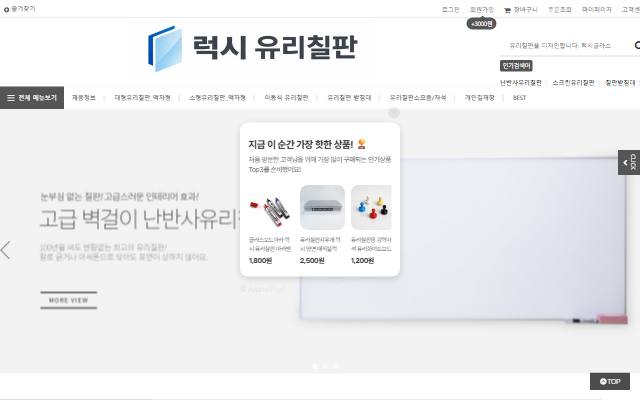Click the popup title 지금 이 순간 가장 핫한 상품!

coord(301,144)
